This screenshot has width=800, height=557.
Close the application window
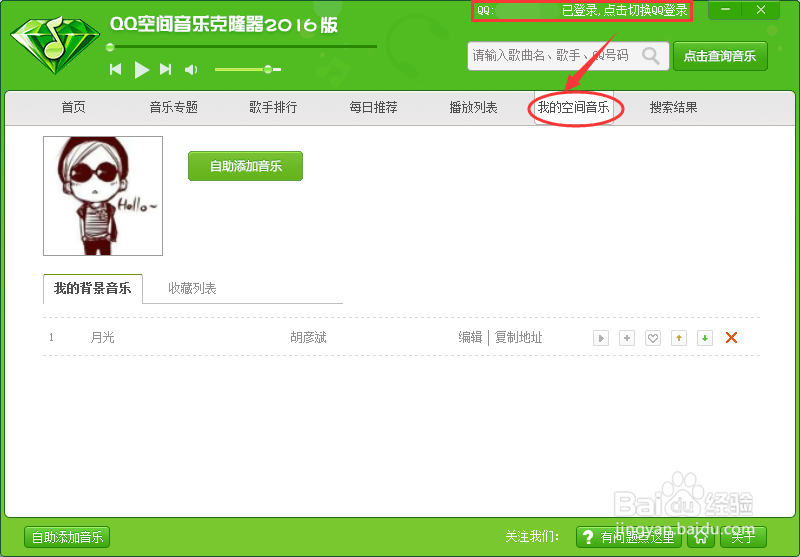point(761,10)
